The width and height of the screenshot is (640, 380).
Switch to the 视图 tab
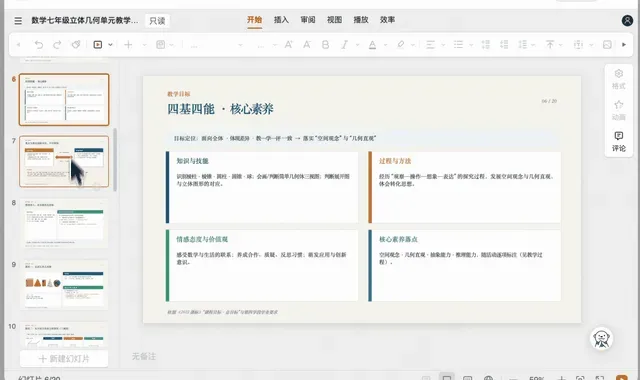tap(334, 20)
